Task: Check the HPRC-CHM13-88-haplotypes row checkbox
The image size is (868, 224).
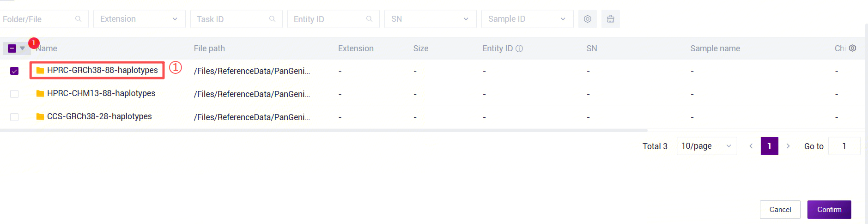Action: coord(14,94)
